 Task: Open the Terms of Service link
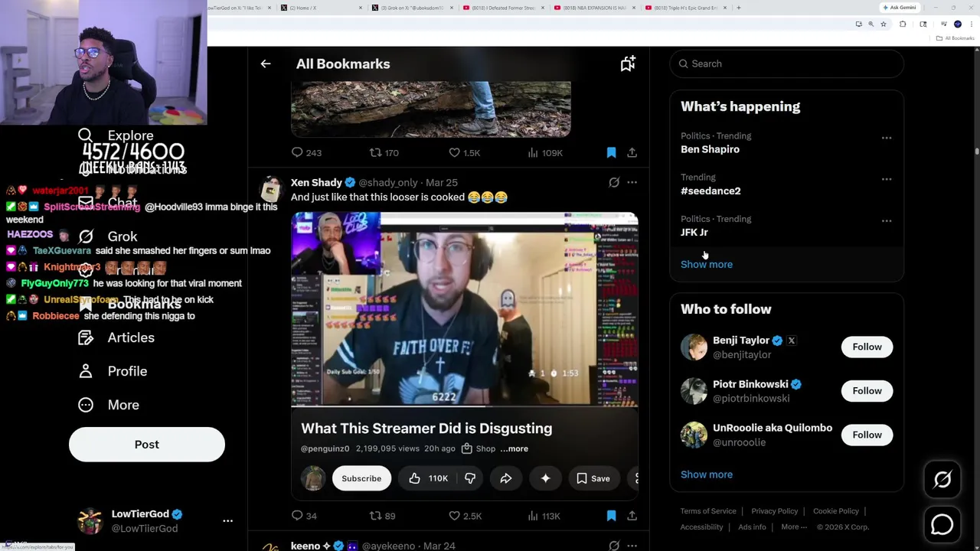pos(708,511)
